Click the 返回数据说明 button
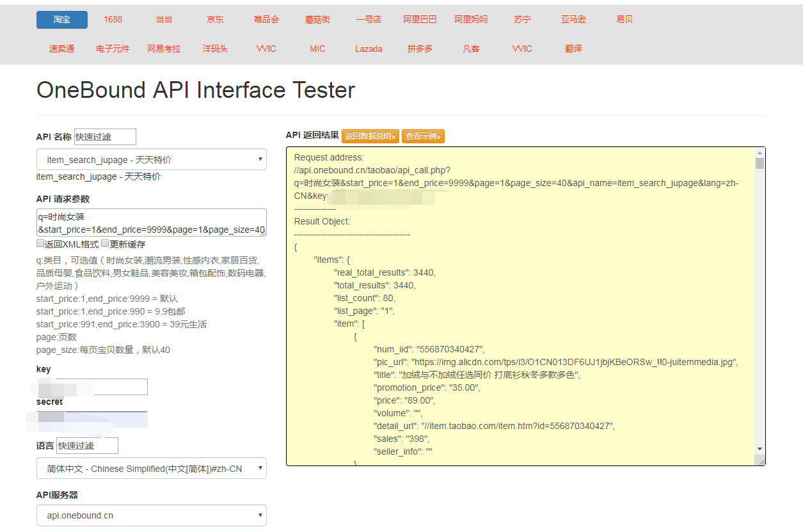Screen dimensions: 803x532 point(370,136)
